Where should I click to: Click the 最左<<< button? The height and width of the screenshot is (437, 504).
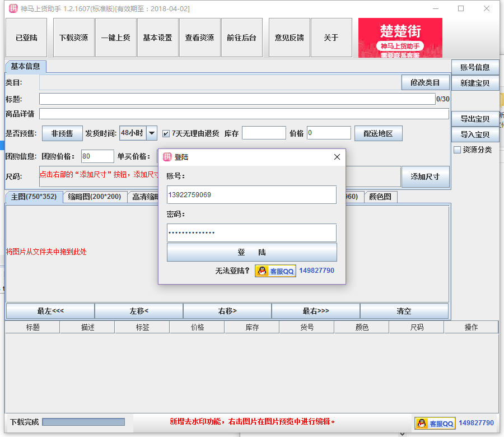[50, 311]
